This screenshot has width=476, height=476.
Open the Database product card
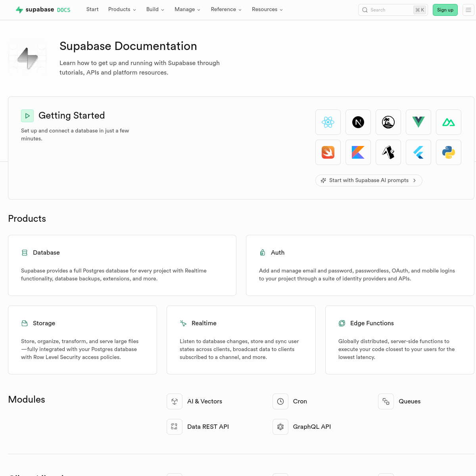pyautogui.click(x=122, y=265)
